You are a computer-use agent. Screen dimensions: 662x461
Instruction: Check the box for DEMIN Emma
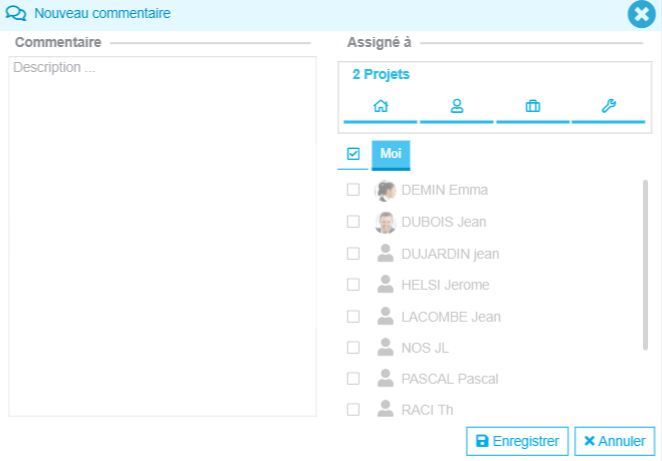[x=353, y=190]
